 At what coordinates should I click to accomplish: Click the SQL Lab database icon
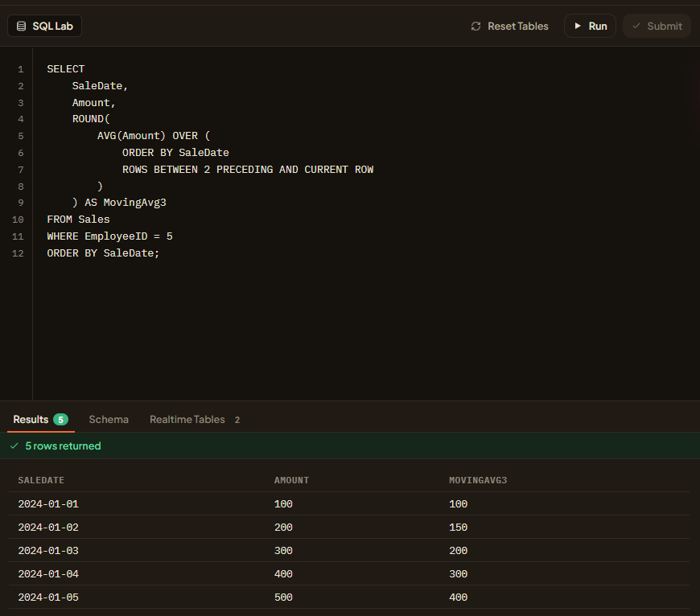[21, 27]
